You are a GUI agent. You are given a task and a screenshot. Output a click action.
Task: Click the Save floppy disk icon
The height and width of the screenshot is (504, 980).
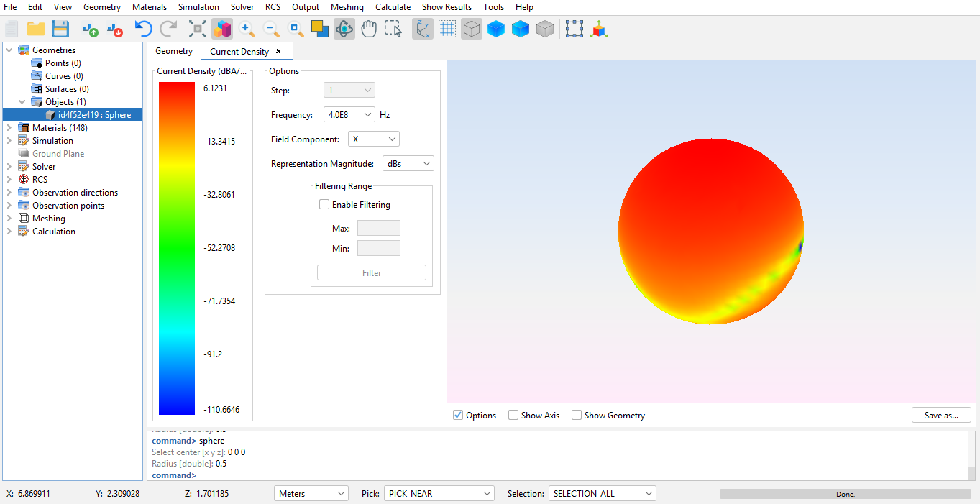[x=60, y=29]
